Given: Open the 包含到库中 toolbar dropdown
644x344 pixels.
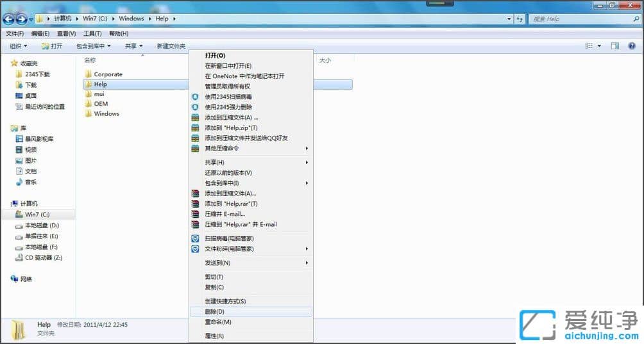Looking at the screenshot, I should coord(94,46).
